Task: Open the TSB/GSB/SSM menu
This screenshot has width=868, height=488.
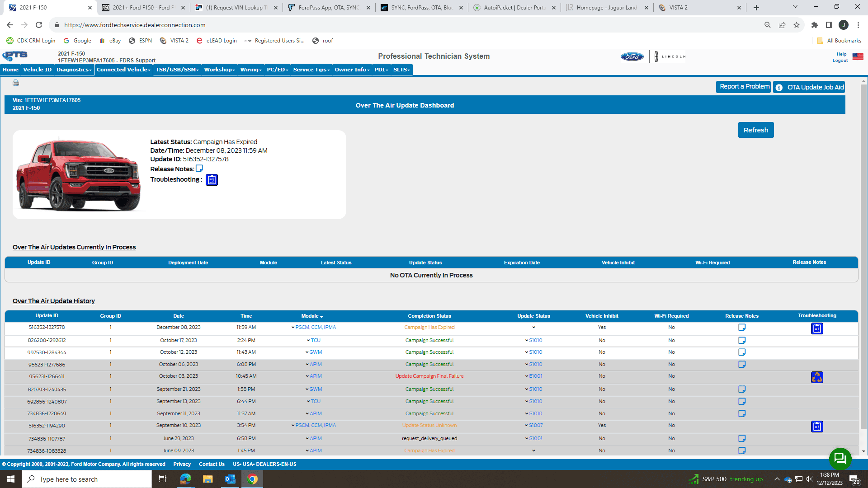Action: pos(177,70)
